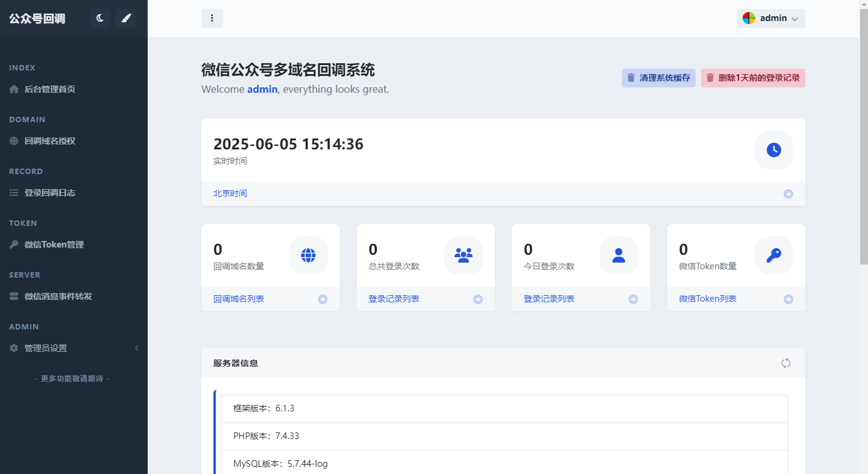The height and width of the screenshot is (474, 868).
Task: Click the gear icon beside 管理员设置
Action: 14,348
